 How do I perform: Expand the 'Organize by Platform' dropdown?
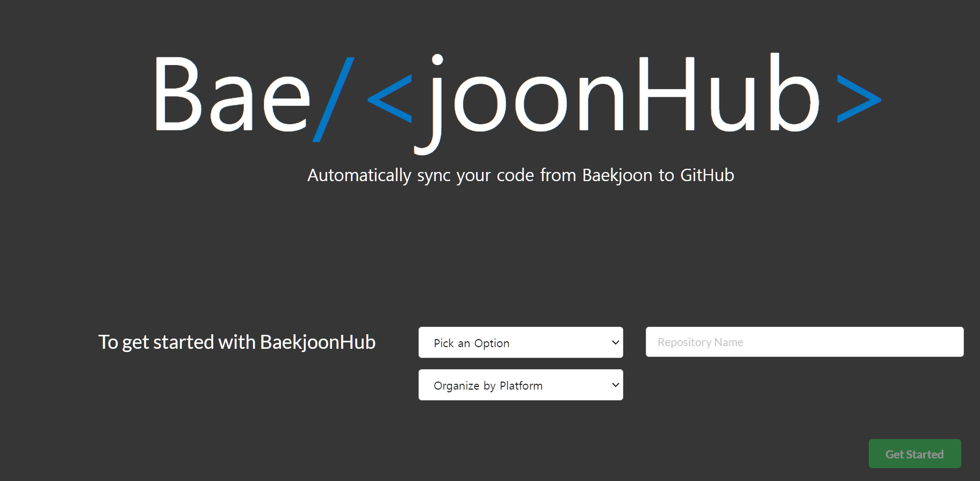pos(521,385)
